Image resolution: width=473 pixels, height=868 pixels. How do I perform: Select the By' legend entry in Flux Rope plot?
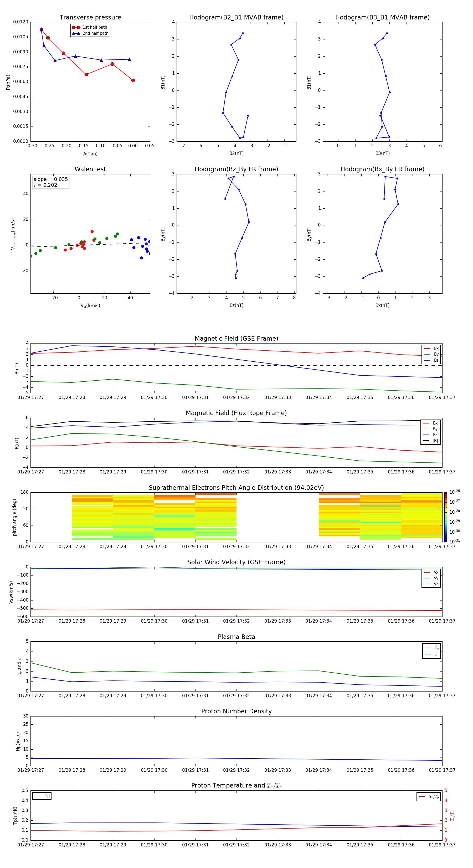431,429
